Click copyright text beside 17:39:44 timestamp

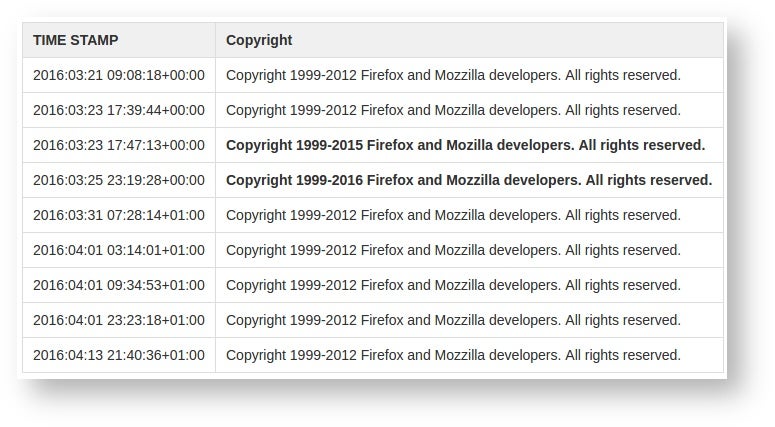(x=453, y=110)
